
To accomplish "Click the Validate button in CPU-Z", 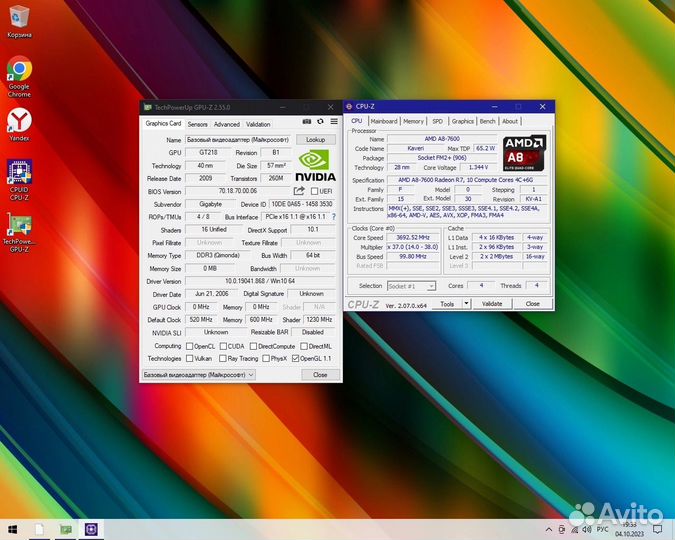I will 492,304.
